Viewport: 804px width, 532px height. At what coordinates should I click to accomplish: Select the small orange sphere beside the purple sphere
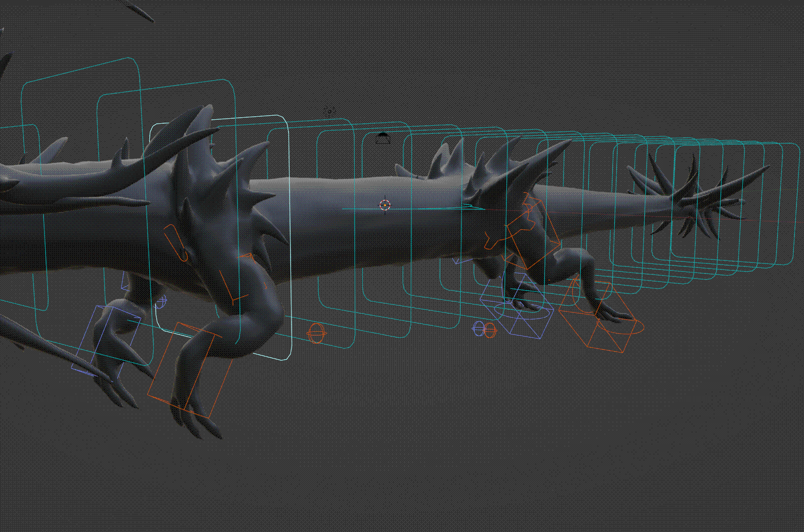point(490,330)
